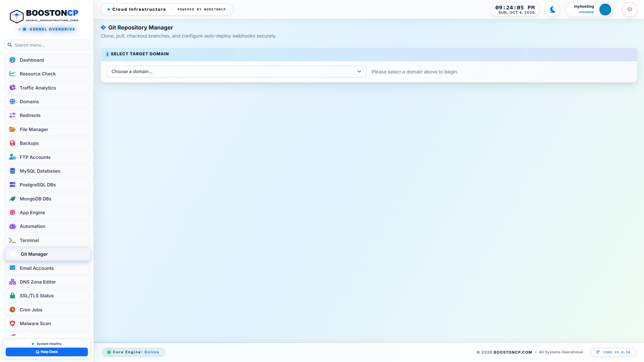The image size is (644, 362).
Task: Click the Git diamond icon beside page title
Action: [x=103, y=27]
